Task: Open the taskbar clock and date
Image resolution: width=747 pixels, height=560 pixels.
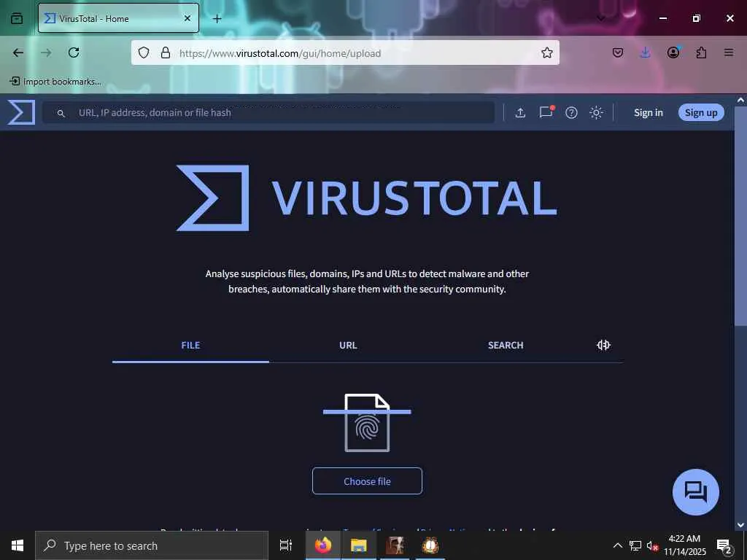Action: (684, 545)
